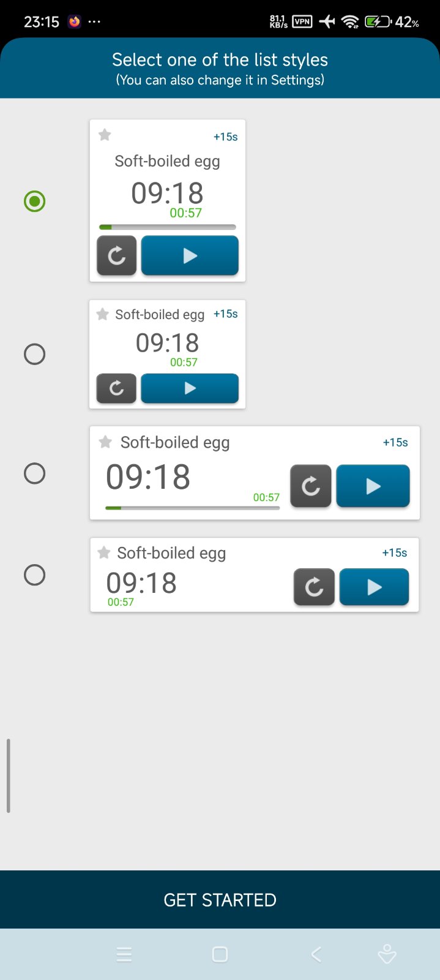Tap the Android back navigation button

316,954
